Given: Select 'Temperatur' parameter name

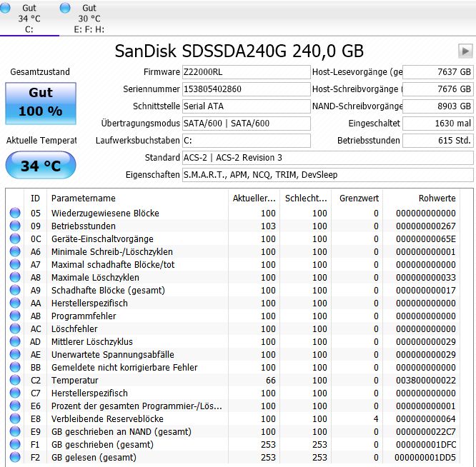Looking at the screenshot, I should pyautogui.click(x=74, y=381).
